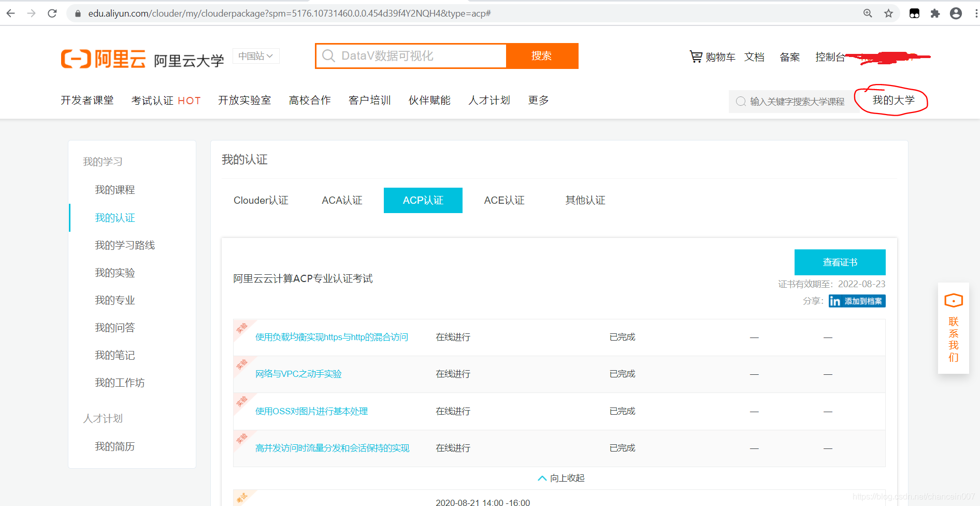Click the address bar URL
Viewport: 980px width, 506px height.
pos(290,13)
